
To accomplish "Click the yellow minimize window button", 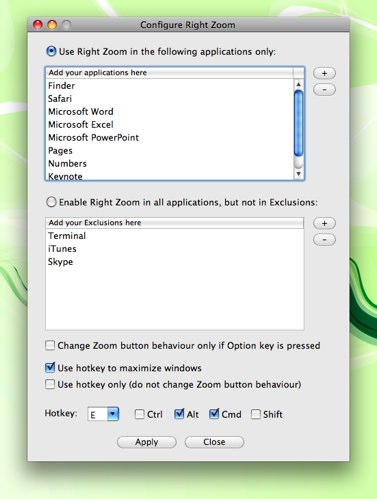I will (52, 25).
